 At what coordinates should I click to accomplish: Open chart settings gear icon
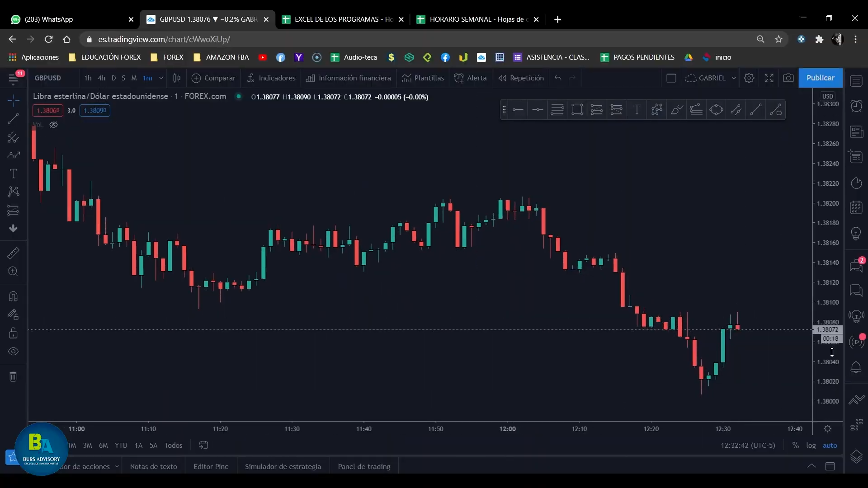click(x=749, y=78)
